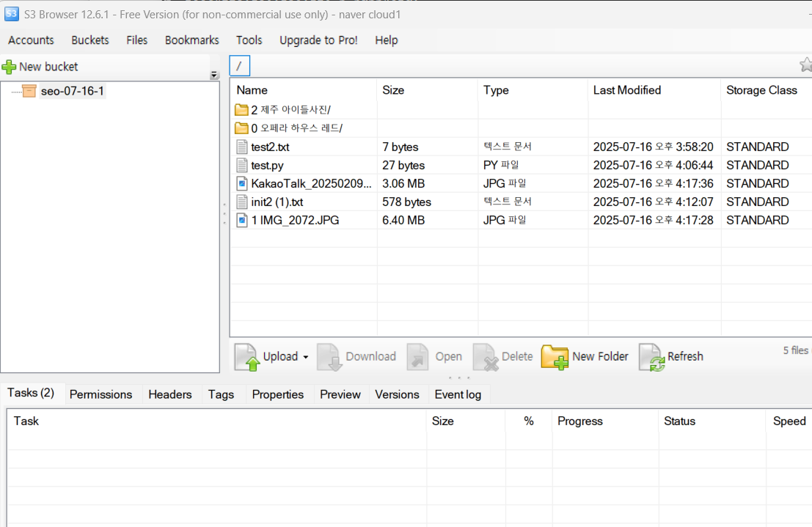Click the seo-07-16-1 bucket icon
Viewport: 812px width, 527px height.
point(29,91)
